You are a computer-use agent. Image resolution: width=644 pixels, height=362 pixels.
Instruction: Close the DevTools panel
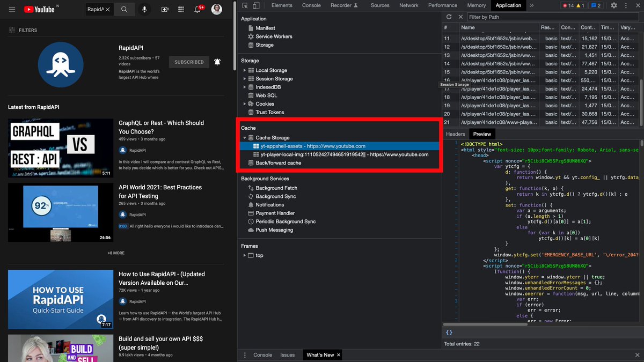tap(637, 5)
